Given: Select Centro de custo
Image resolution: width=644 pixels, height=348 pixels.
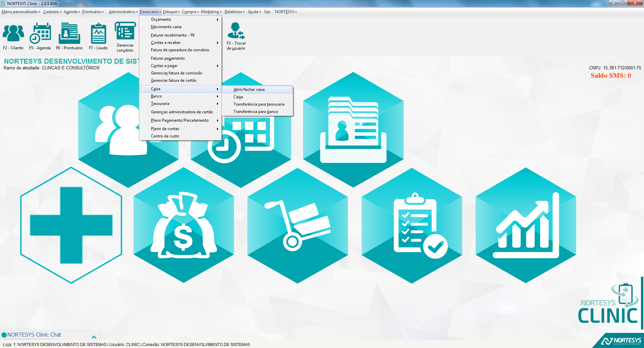Looking at the screenshot, I should click(180, 136).
